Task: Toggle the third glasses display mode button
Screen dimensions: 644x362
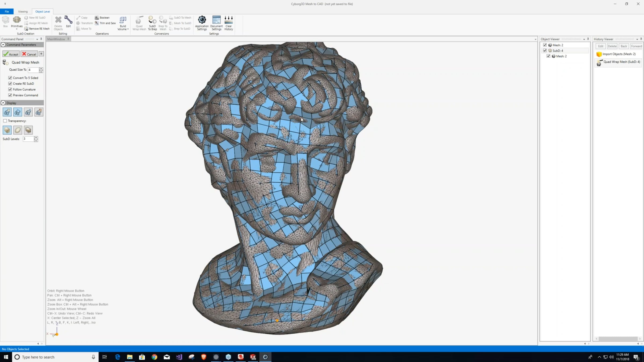Action: tap(28, 112)
